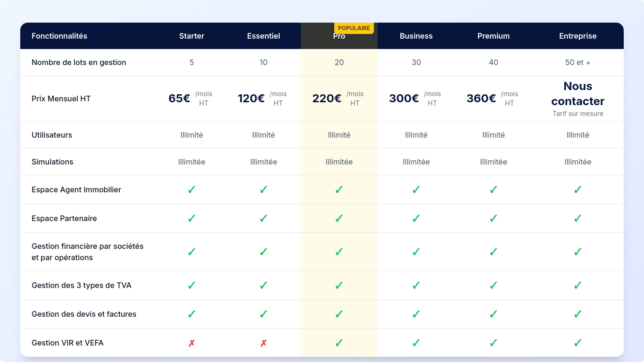The height and width of the screenshot is (362, 644).
Task: Click the red cross for Essentiel VIR et VEFA
Action: tap(264, 343)
